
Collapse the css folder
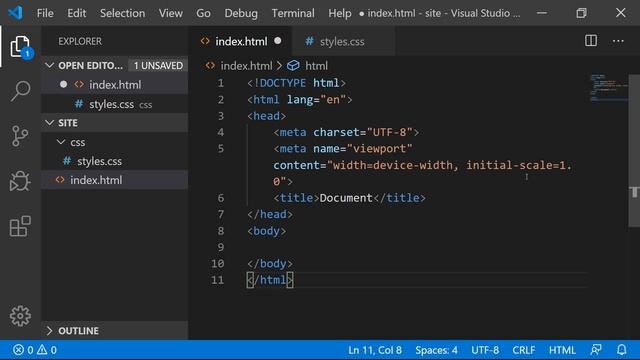point(61,142)
